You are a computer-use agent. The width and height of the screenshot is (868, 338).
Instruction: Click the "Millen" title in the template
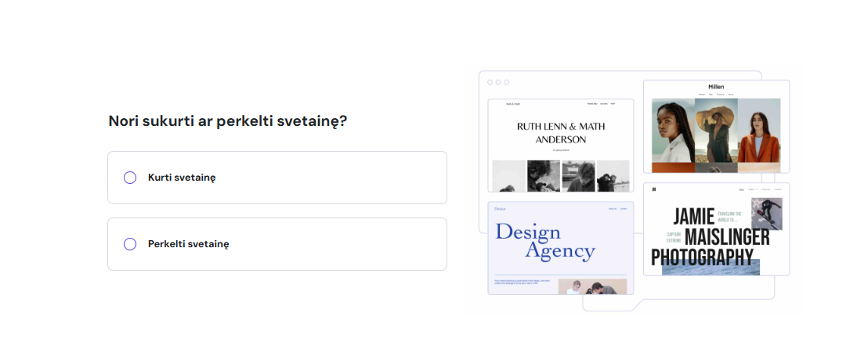[716, 87]
